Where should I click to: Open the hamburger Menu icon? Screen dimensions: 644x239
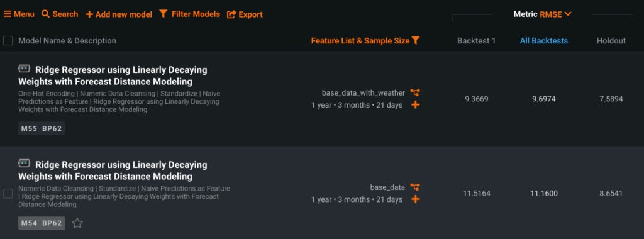coord(8,14)
